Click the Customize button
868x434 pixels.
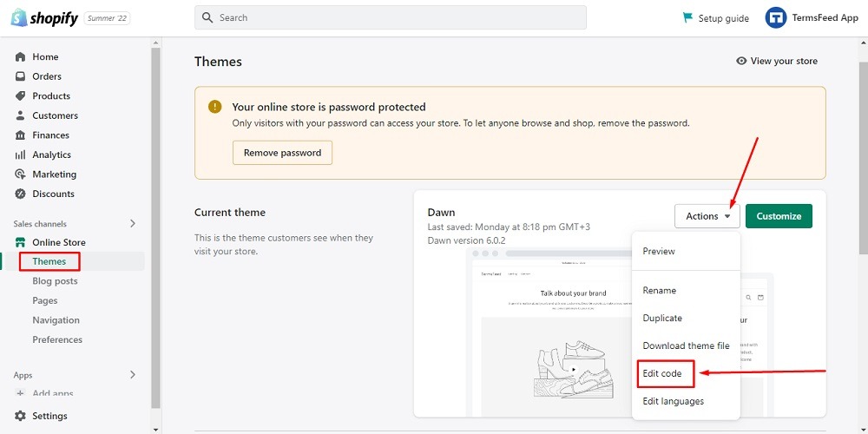pos(779,216)
